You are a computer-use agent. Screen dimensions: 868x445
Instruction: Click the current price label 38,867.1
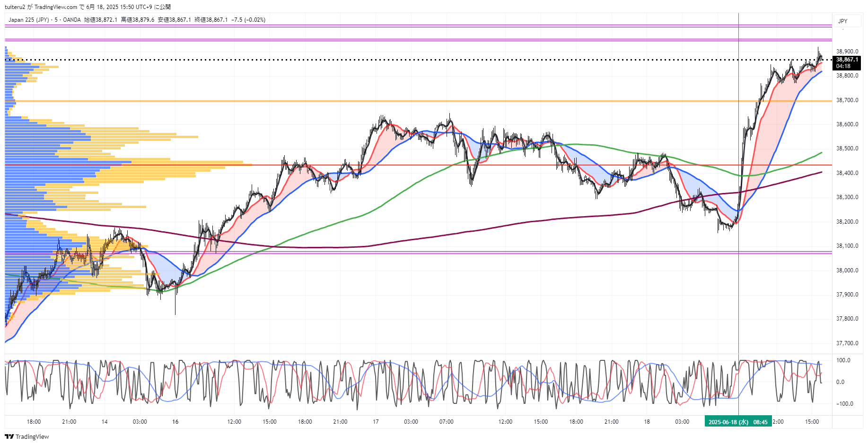pyautogui.click(x=847, y=60)
